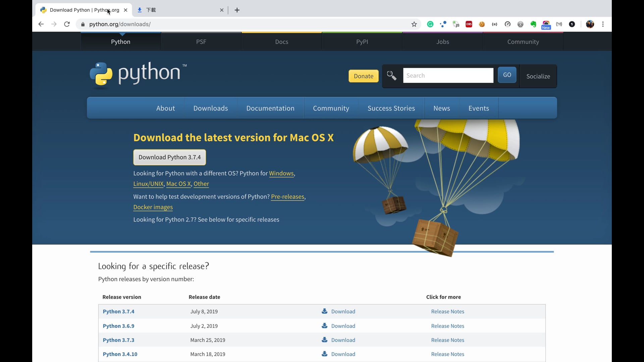Bookmark this page with the star icon
Viewport: 644px width, 362px height.
(414, 24)
